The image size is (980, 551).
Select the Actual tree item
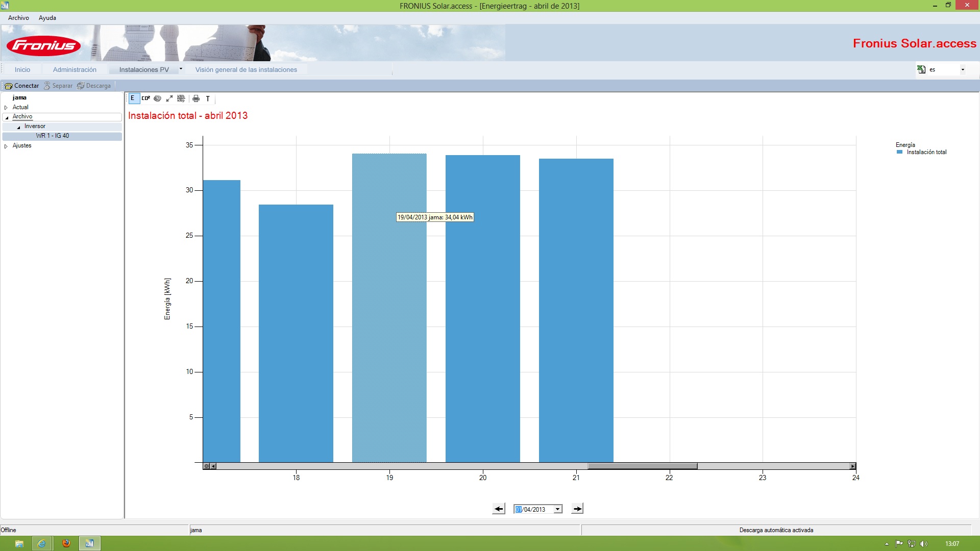(x=20, y=107)
